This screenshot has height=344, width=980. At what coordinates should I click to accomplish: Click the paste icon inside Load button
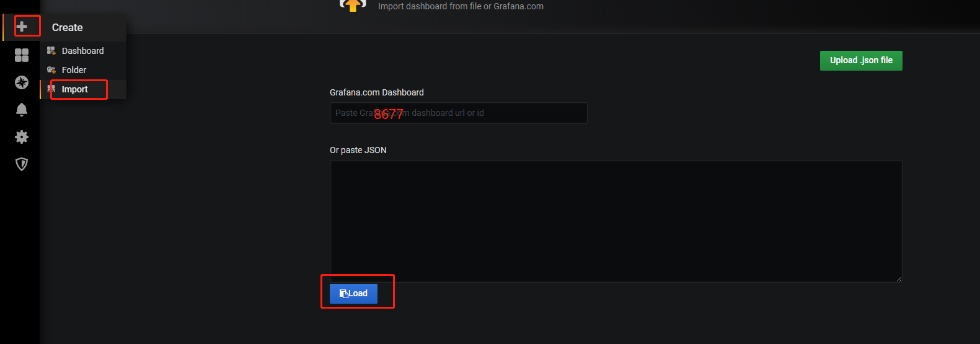click(x=344, y=294)
